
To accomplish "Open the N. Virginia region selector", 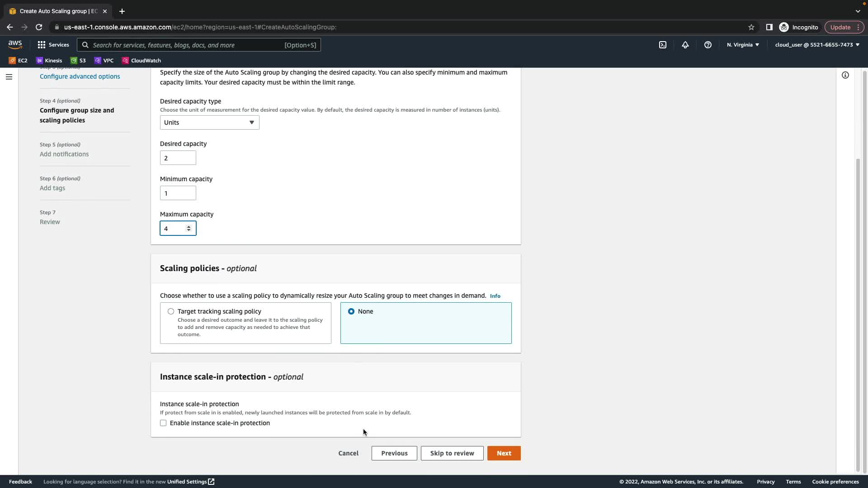I will click(743, 45).
